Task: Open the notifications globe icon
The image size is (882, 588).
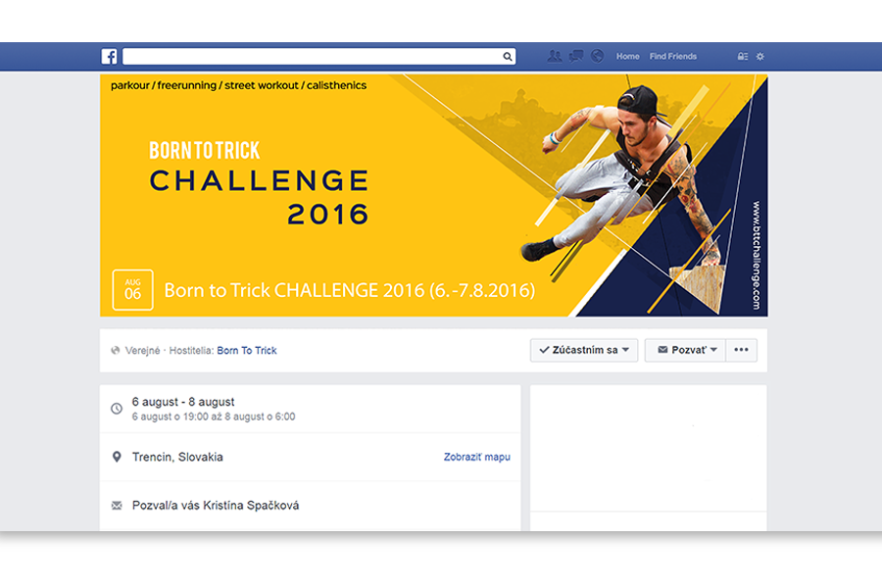Action: (598, 56)
